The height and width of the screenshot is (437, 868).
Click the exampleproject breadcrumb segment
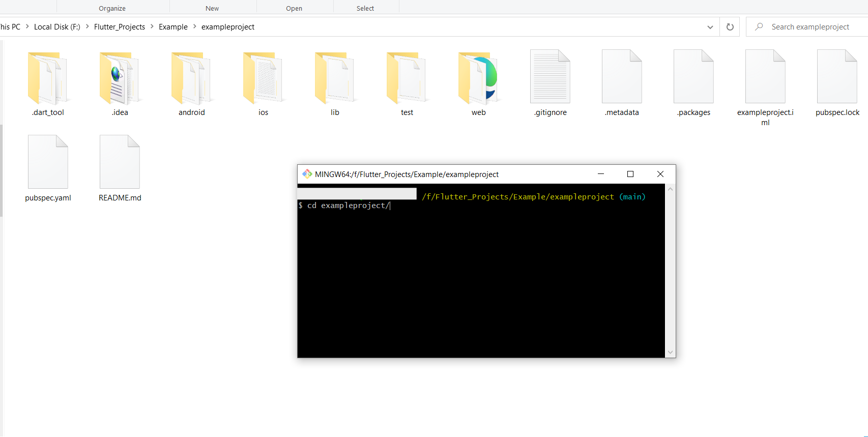point(228,27)
